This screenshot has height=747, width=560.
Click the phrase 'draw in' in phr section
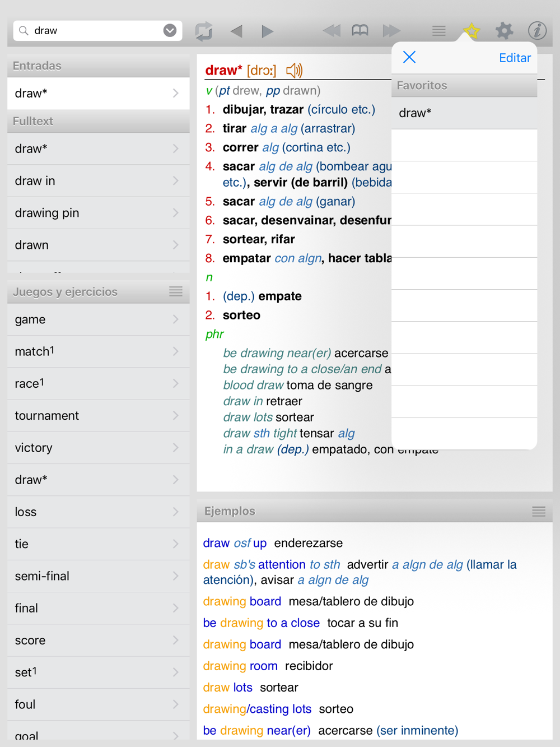[243, 401]
